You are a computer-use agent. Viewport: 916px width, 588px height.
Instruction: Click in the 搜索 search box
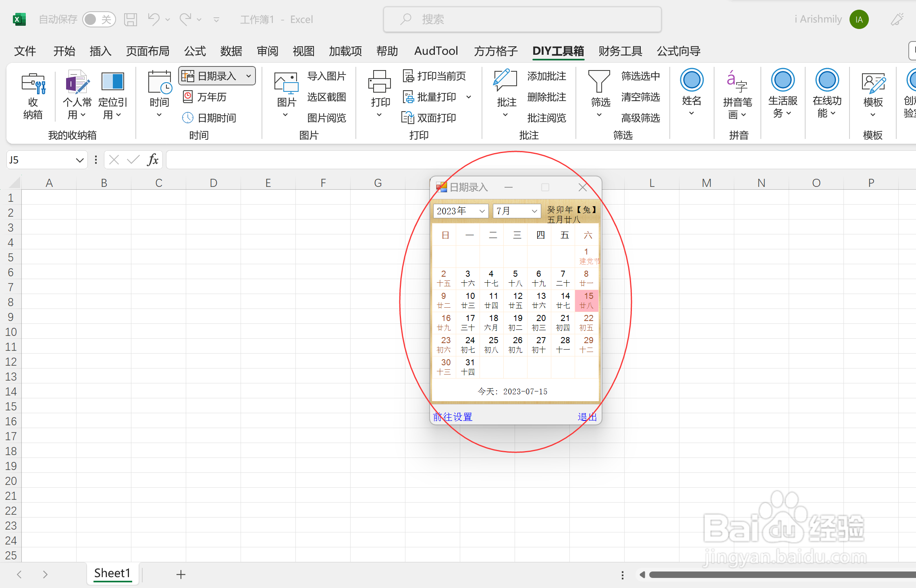[522, 19]
